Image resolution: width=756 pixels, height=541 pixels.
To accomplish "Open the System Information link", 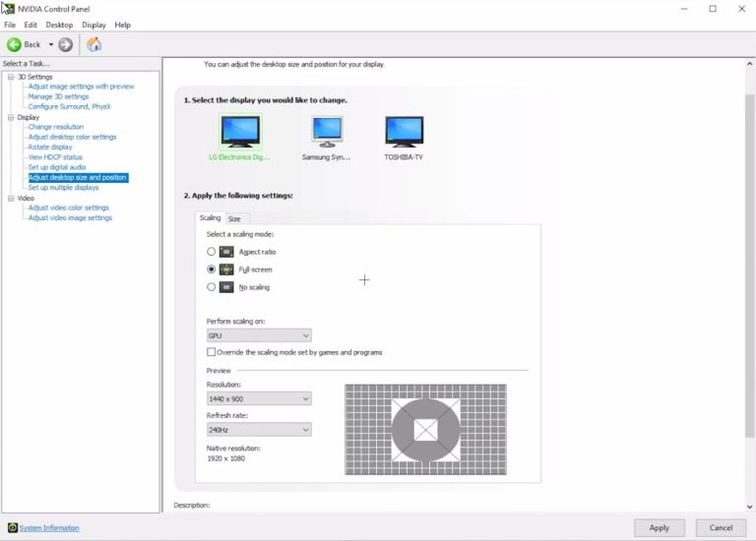I will click(49, 528).
